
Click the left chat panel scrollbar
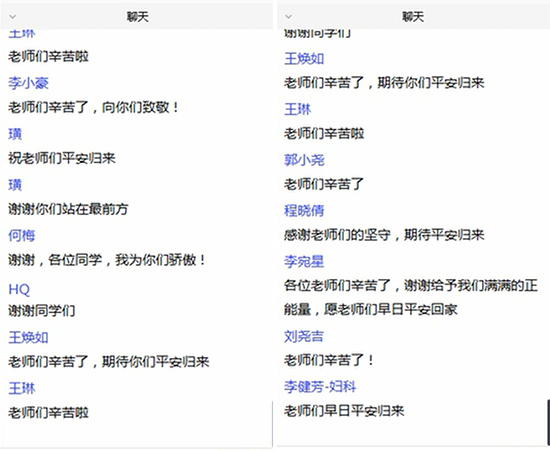point(272,424)
